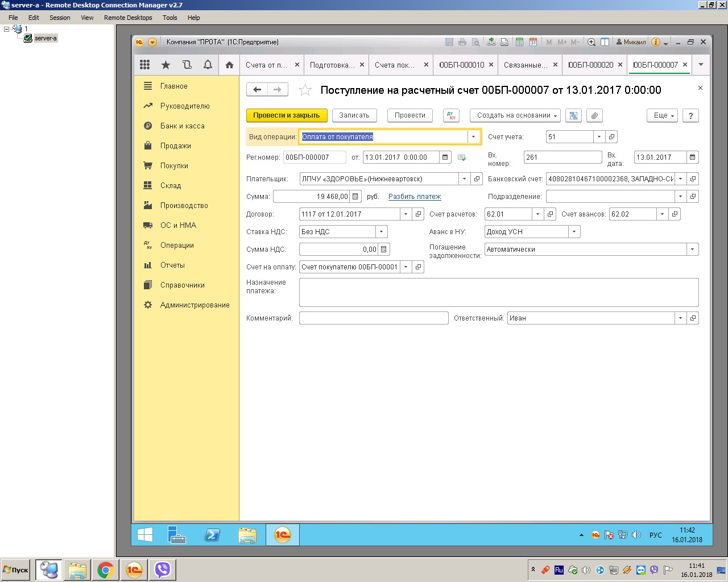Viewport: 728px width, 582px height.
Task: Open Favorites star in the tools panel
Action: point(166,65)
